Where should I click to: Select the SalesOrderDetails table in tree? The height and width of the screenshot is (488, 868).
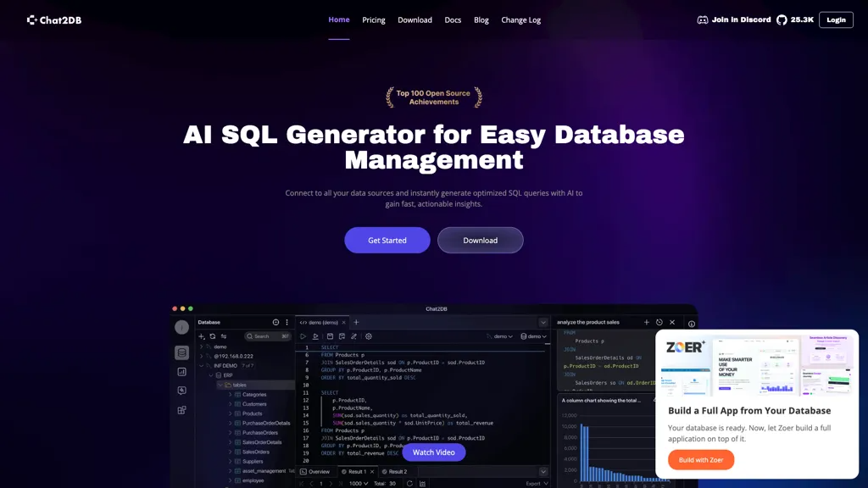262,442
